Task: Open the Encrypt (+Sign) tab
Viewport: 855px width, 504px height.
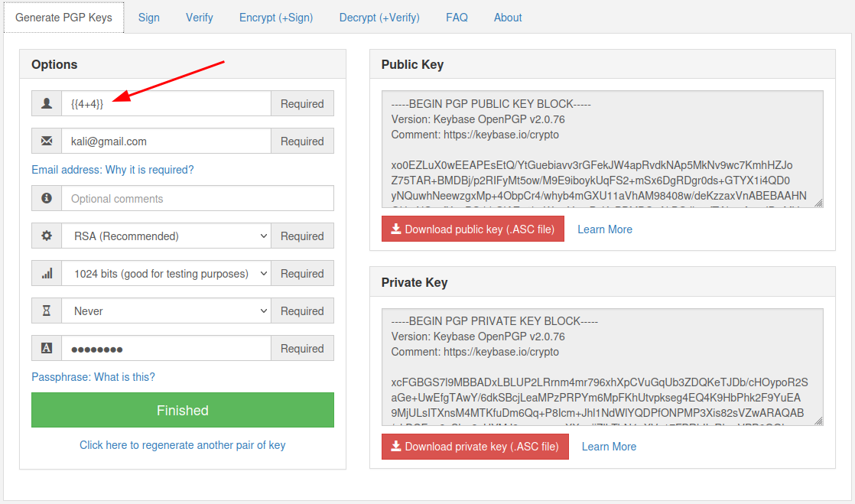Action: (x=275, y=18)
